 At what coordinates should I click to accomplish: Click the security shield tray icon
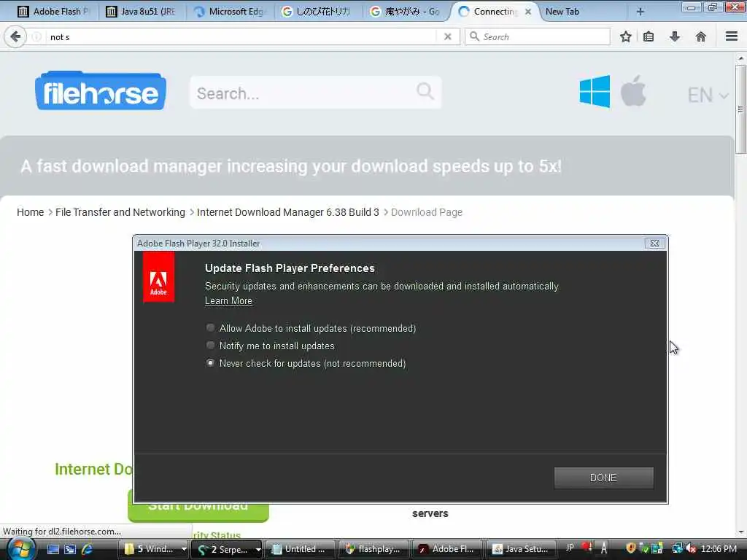pyautogui.click(x=631, y=548)
